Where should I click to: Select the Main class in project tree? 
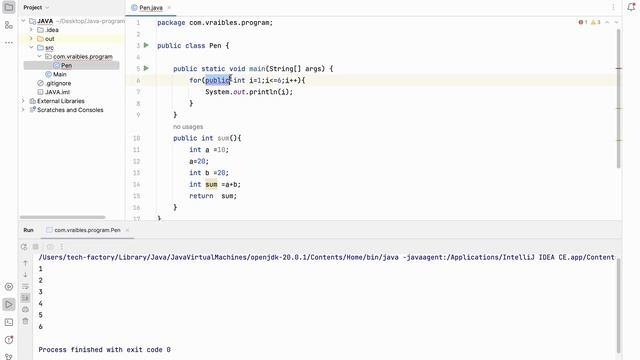pyautogui.click(x=59, y=74)
